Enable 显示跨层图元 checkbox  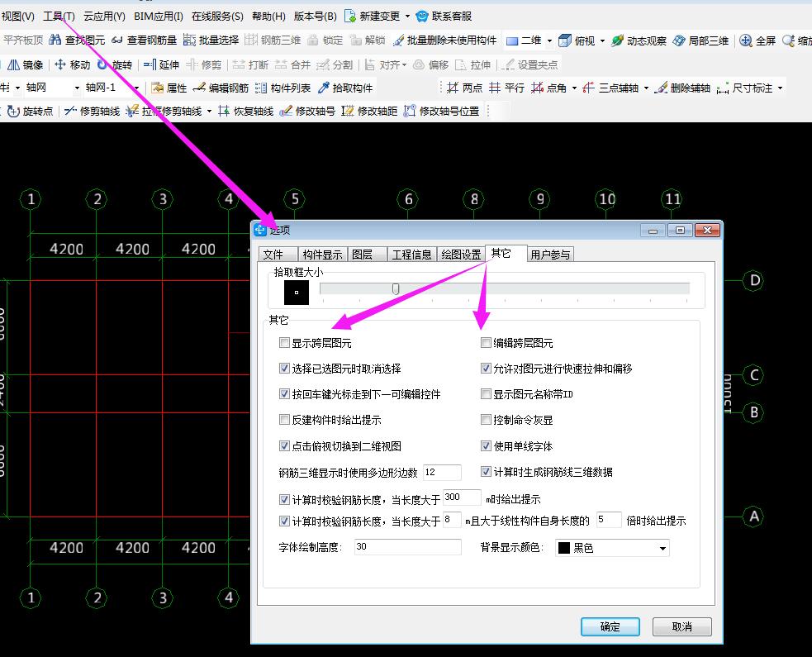284,342
